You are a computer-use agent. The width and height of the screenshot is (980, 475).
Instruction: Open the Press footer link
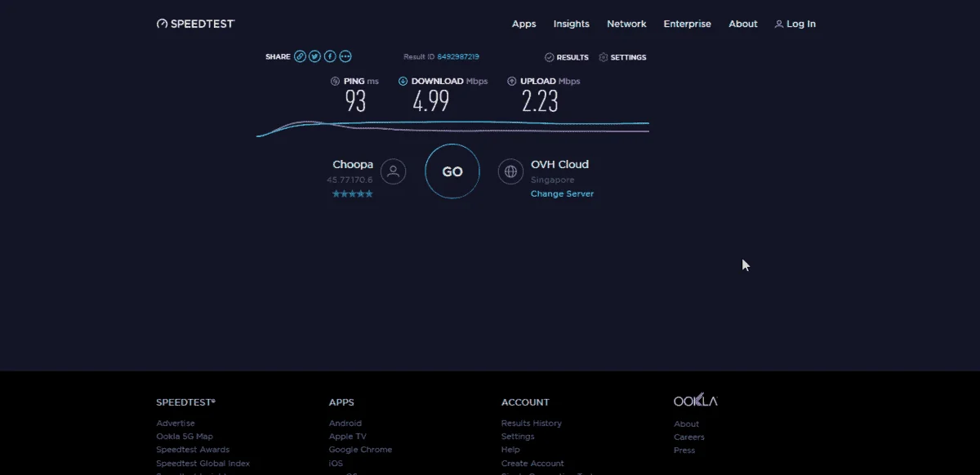pyautogui.click(x=684, y=450)
